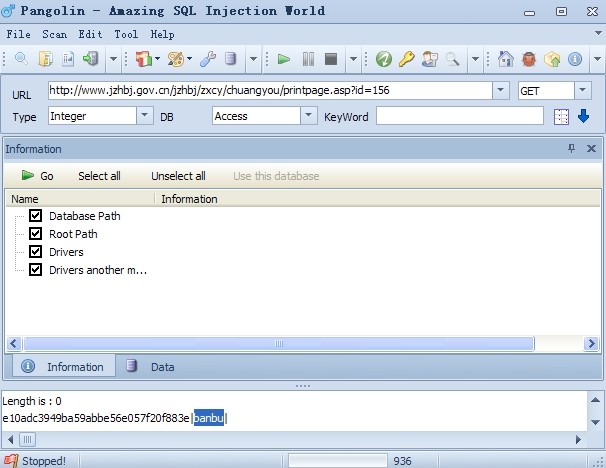This screenshot has height=468, width=606.
Task: Open red cube icon dropdown arrow
Action: 157,59
